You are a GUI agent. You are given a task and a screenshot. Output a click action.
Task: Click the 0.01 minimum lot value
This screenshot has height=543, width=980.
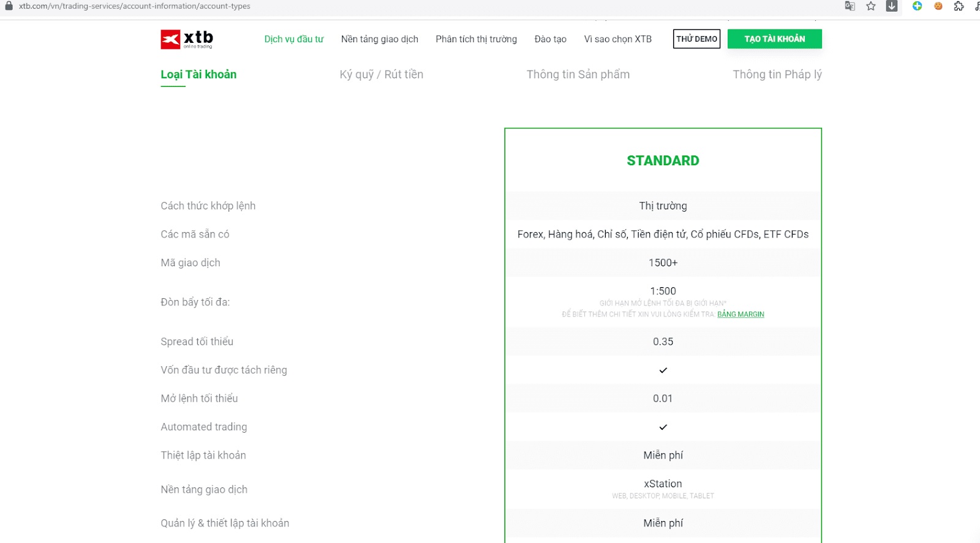(663, 399)
